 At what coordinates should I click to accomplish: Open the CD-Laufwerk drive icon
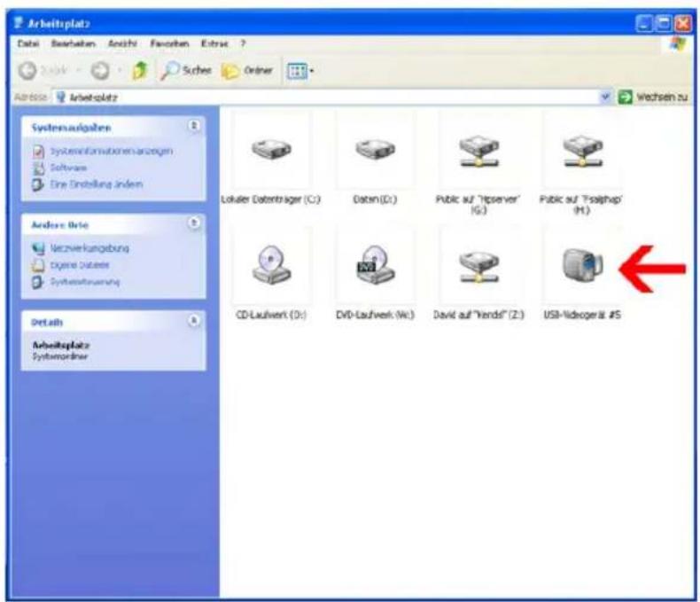[x=271, y=264]
